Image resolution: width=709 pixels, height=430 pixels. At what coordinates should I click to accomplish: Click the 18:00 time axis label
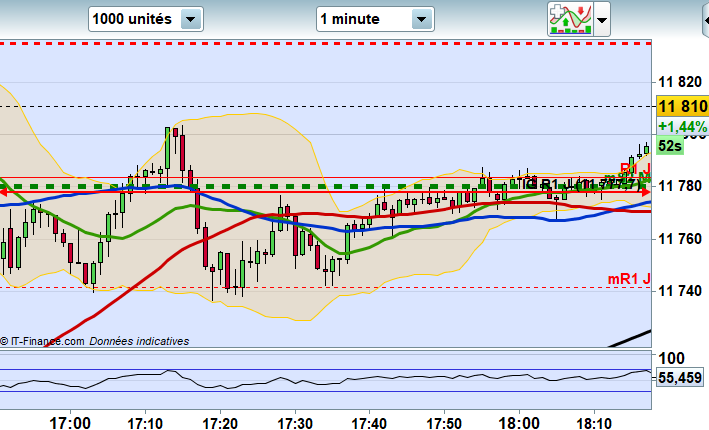click(519, 423)
